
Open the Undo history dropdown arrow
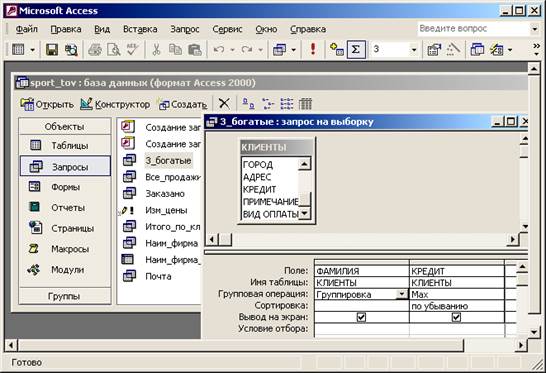coord(232,50)
